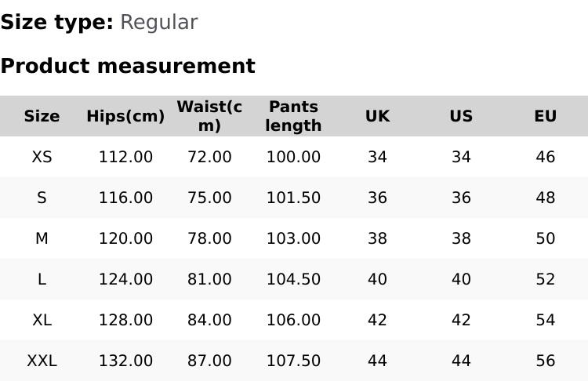Click the Product measurement heading
Viewport: 588px width, 381px height.
click(128, 66)
